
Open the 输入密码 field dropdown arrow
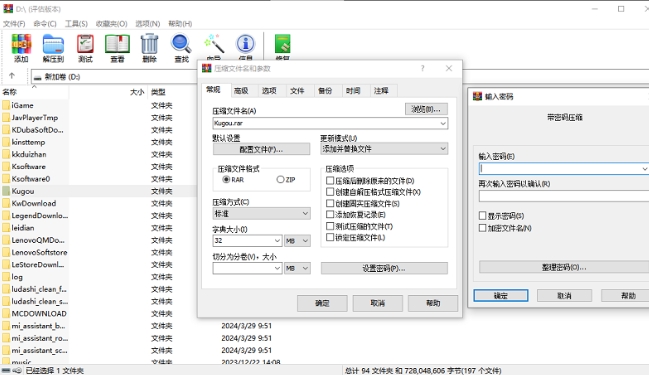[644, 168]
